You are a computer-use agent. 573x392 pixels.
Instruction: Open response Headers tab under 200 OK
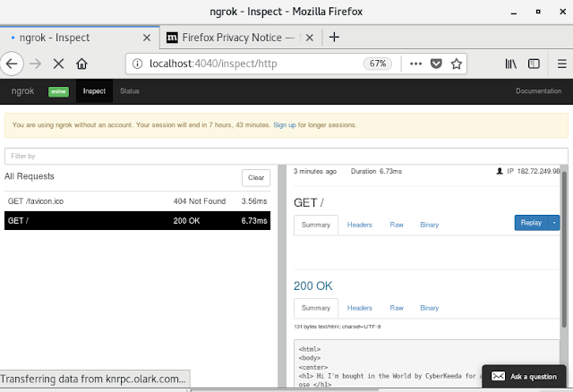pyautogui.click(x=360, y=309)
